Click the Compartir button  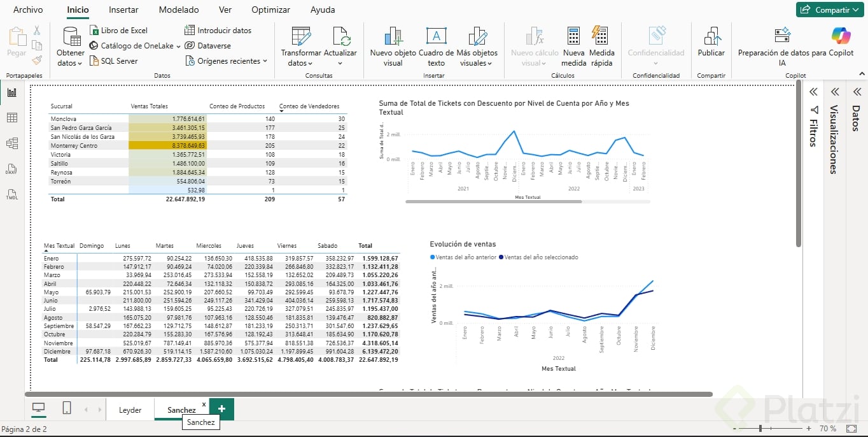click(x=827, y=10)
